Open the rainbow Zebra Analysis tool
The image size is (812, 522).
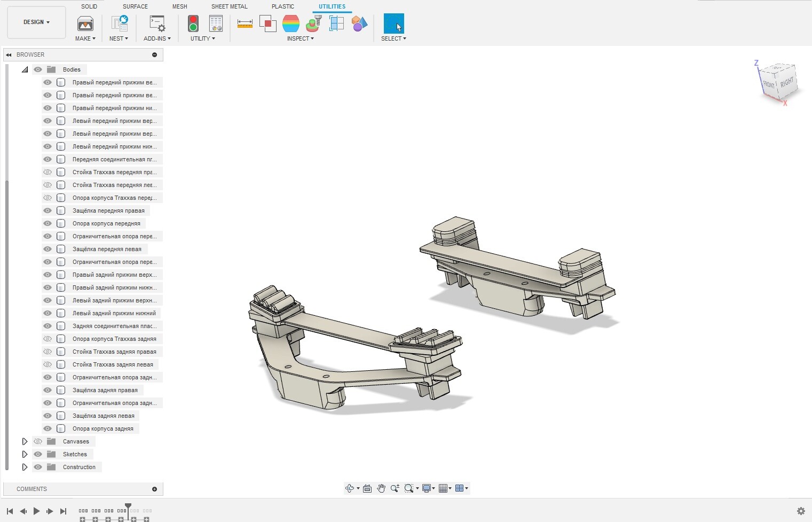coord(291,24)
